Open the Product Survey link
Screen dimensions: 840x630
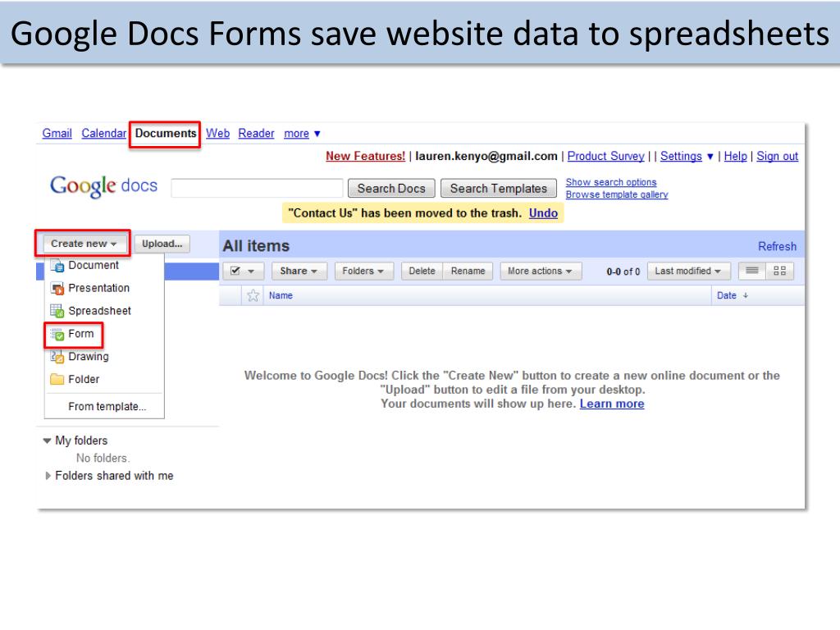point(606,156)
